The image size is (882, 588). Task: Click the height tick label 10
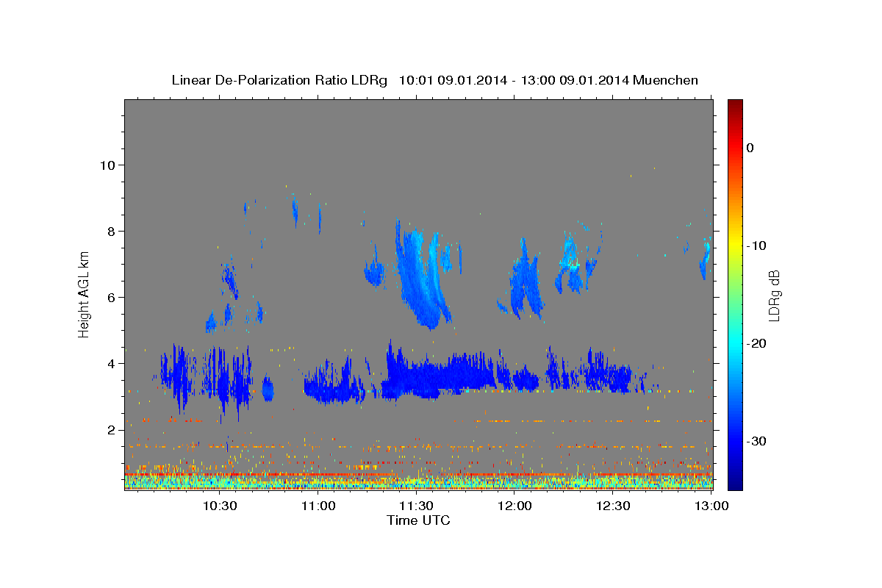109,165
